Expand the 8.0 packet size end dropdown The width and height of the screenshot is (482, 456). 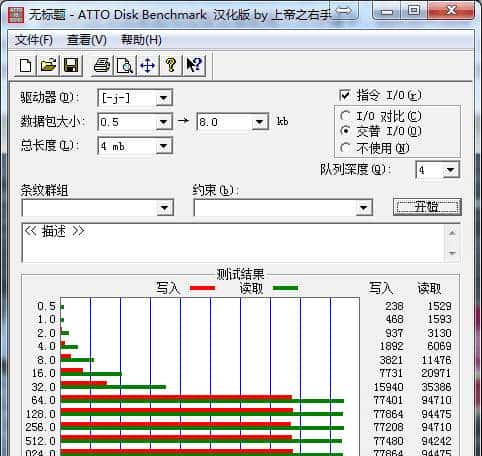point(260,122)
